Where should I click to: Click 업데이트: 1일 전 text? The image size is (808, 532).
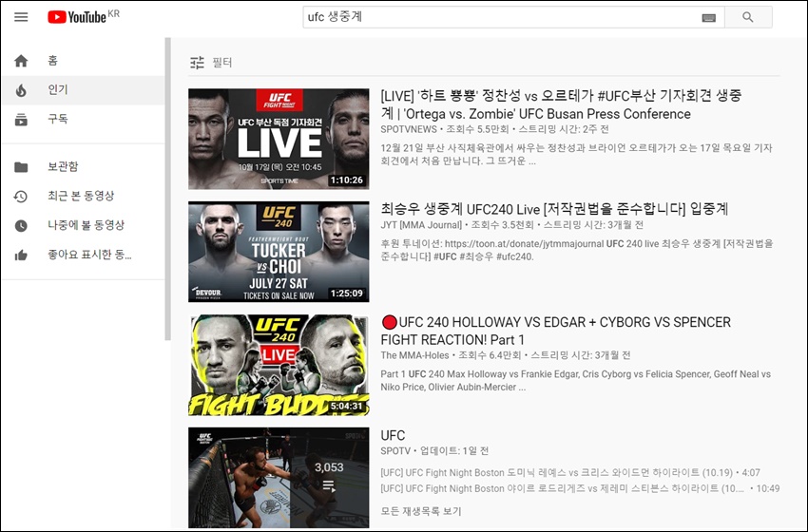(x=454, y=451)
